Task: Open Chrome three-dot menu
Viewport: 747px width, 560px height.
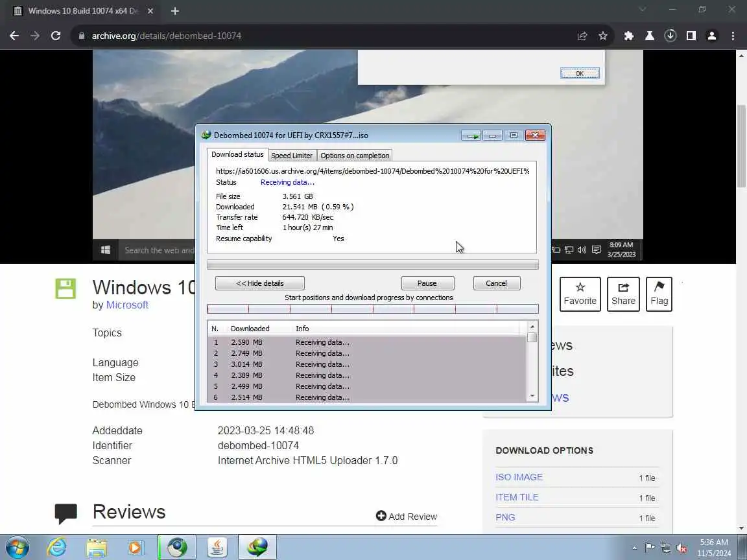Action: pyautogui.click(x=733, y=36)
